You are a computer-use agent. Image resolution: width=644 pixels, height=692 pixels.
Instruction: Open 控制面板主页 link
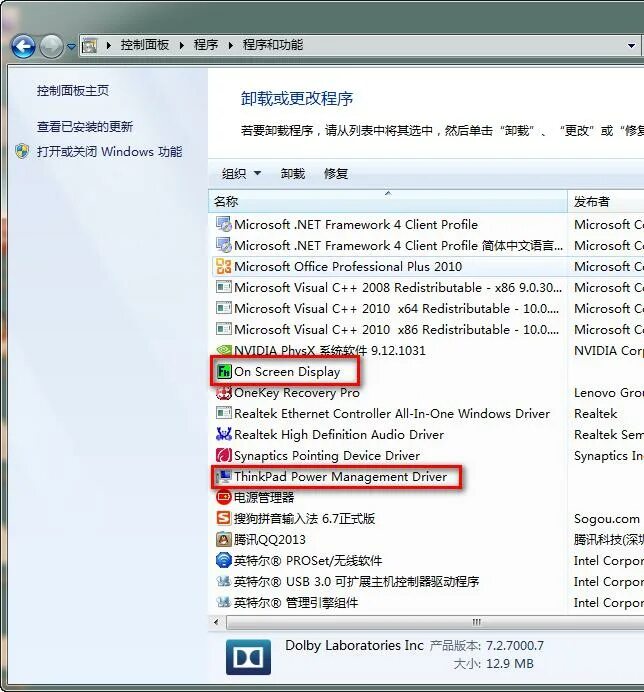pos(73,91)
